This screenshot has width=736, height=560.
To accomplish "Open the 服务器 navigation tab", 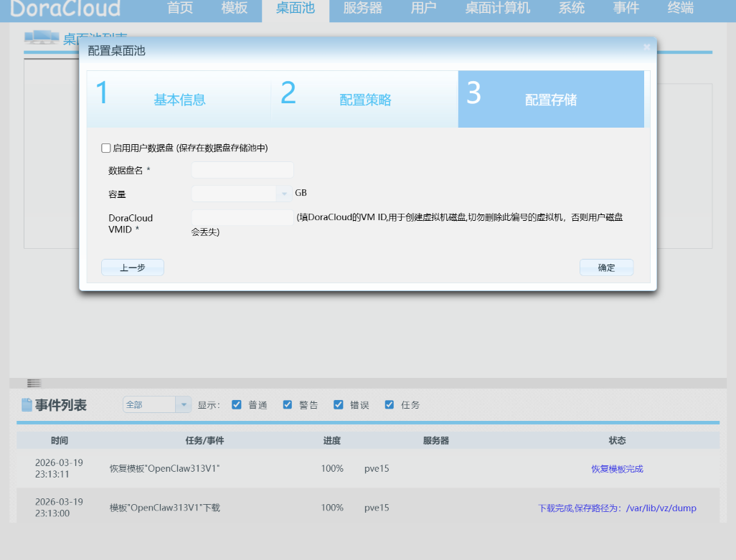I will (363, 9).
